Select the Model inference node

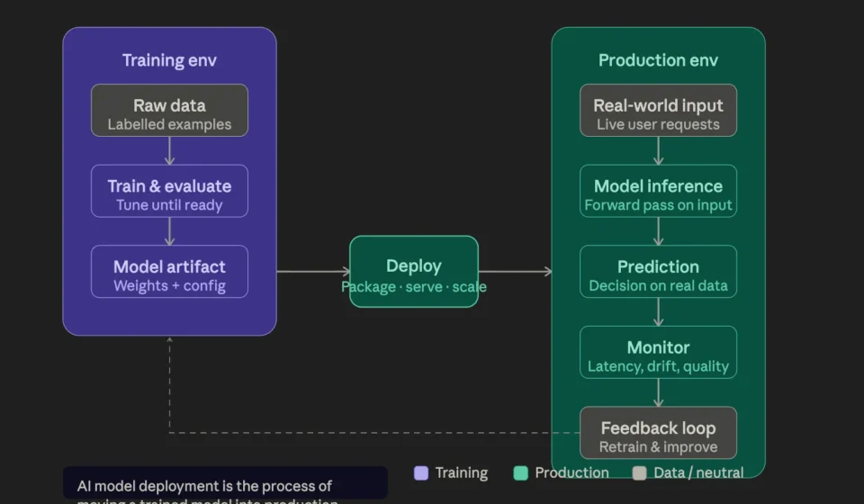point(658,191)
